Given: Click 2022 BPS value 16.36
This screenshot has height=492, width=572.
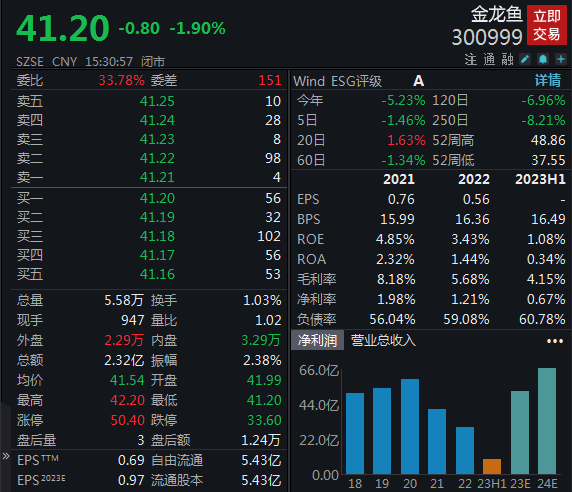Looking at the screenshot, I should coord(472,219).
